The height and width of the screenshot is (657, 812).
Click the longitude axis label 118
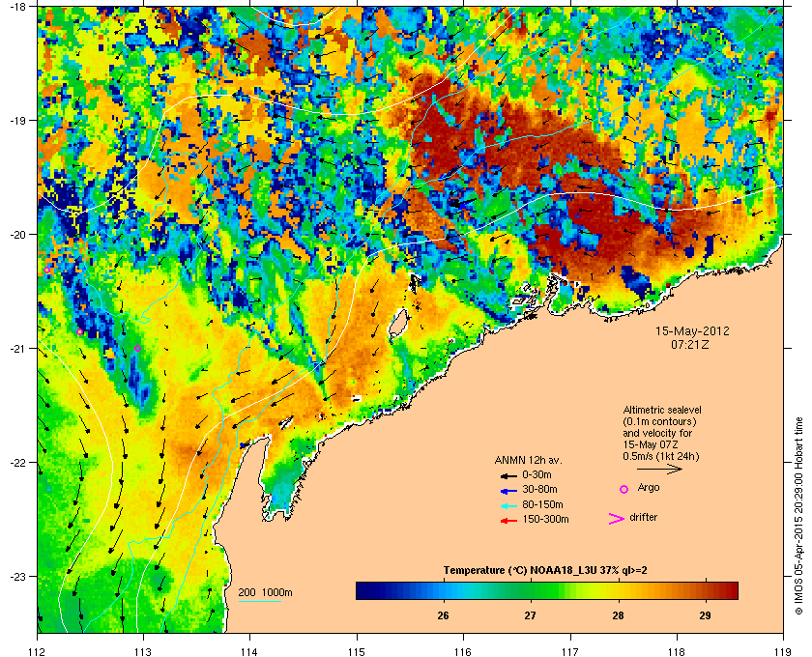click(x=677, y=651)
